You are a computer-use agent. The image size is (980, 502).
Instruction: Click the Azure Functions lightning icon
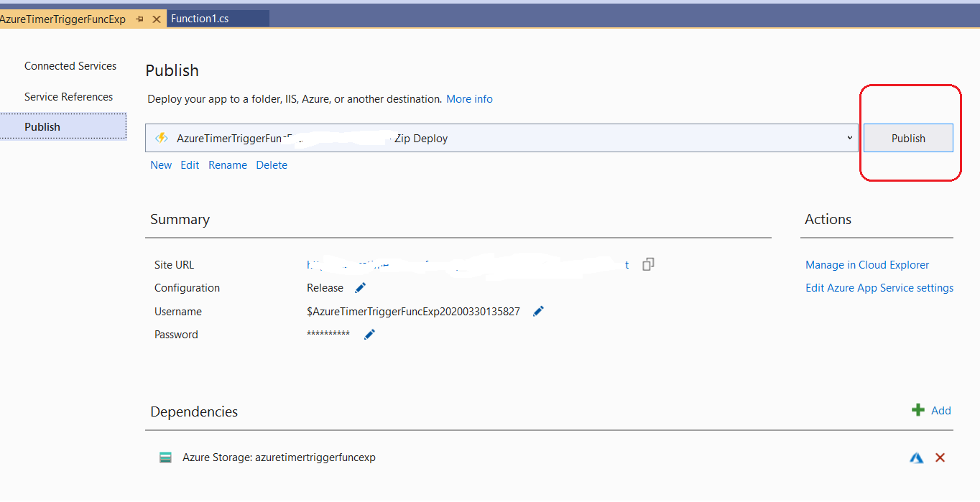162,138
